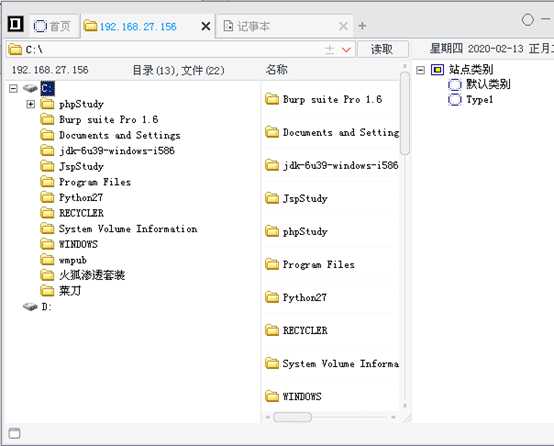Click Burp suite Pro 1.6 folder icon in list

tap(272, 99)
